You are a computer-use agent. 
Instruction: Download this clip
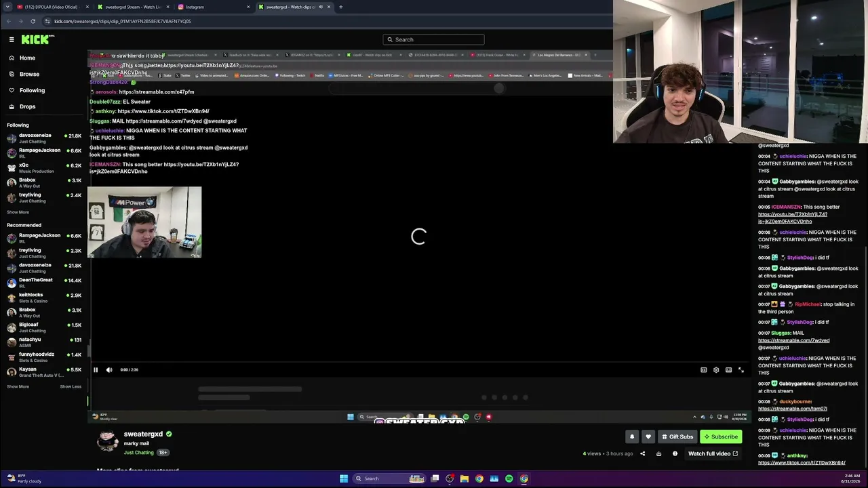pyautogui.click(x=658, y=453)
